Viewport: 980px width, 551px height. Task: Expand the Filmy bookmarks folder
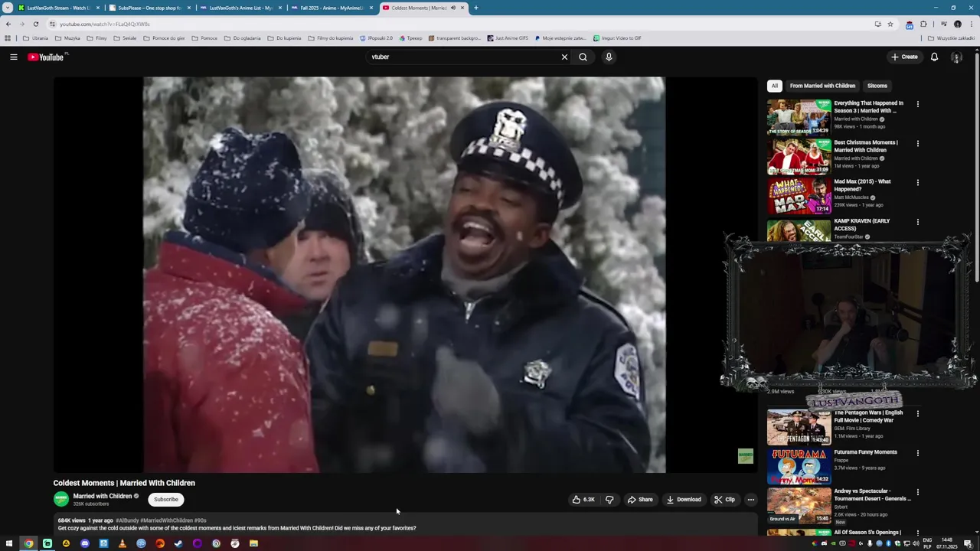(x=96, y=37)
